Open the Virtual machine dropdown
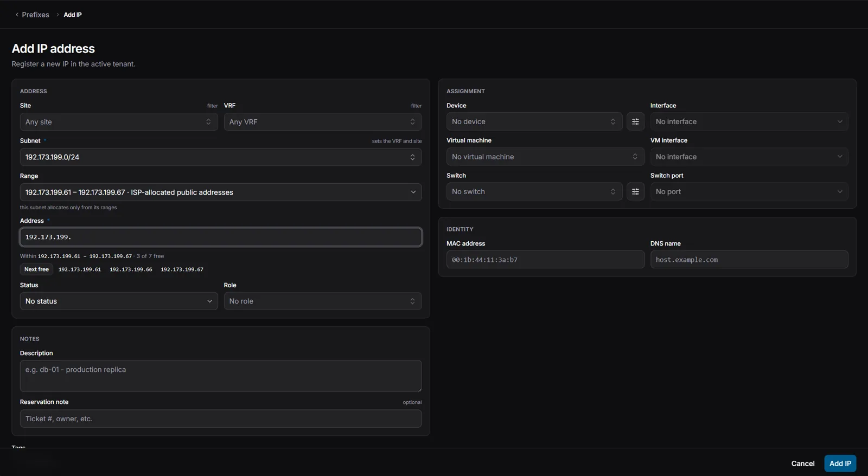The width and height of the screenshot is (868, 476). 545,157
